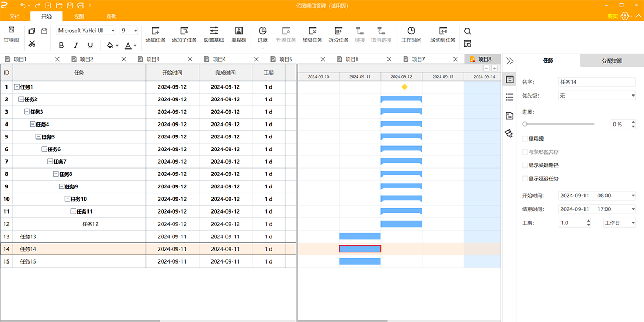This screenshot has width=644, height=322.
Task: Collapse the 任务5 tree node
Action: point(39,137)
